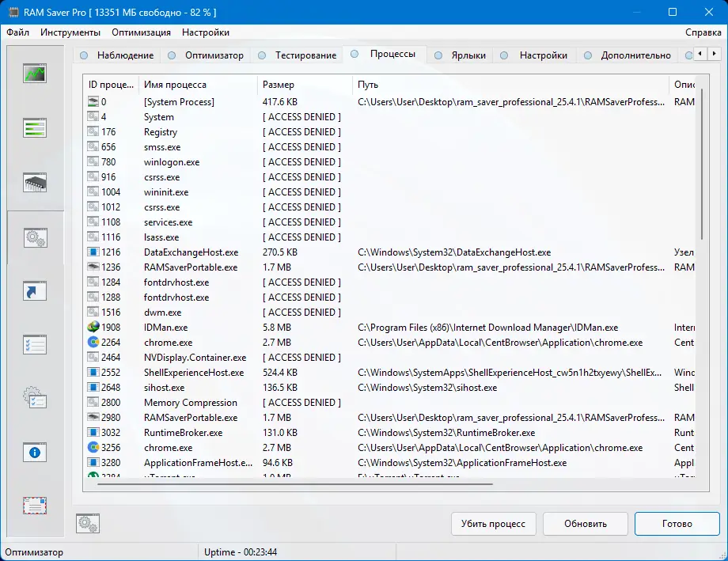Click the Готово button
The image size is (728, 561).
677,524
